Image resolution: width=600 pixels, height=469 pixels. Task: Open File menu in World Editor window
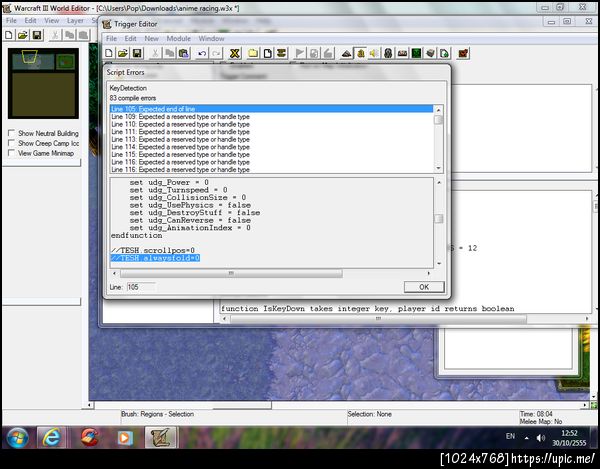point(11,21)
